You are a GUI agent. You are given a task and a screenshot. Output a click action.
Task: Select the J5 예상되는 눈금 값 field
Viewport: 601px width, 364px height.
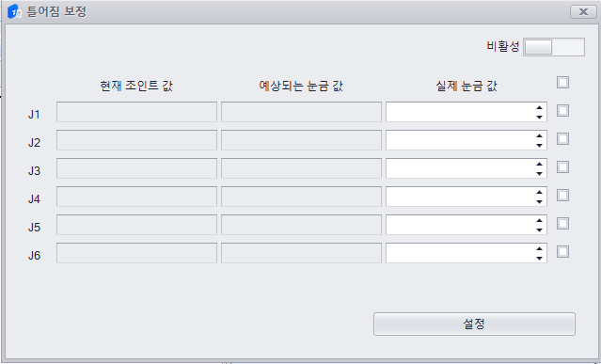[301, 225]
